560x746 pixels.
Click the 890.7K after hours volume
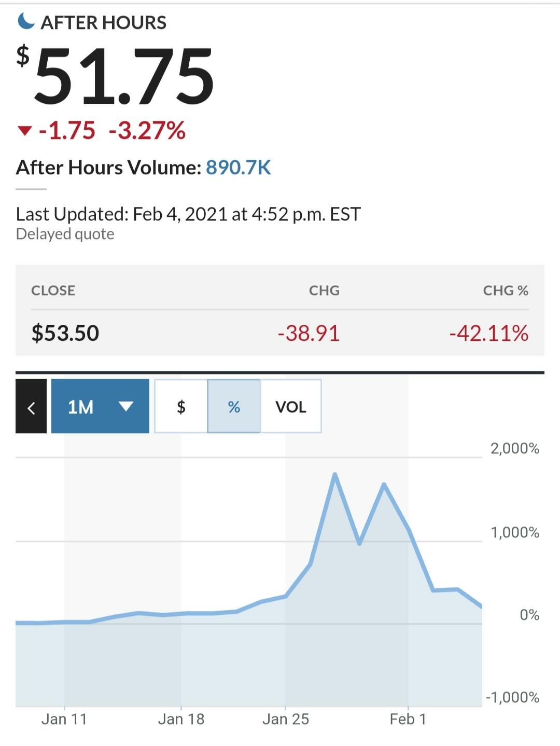point(239,168)
